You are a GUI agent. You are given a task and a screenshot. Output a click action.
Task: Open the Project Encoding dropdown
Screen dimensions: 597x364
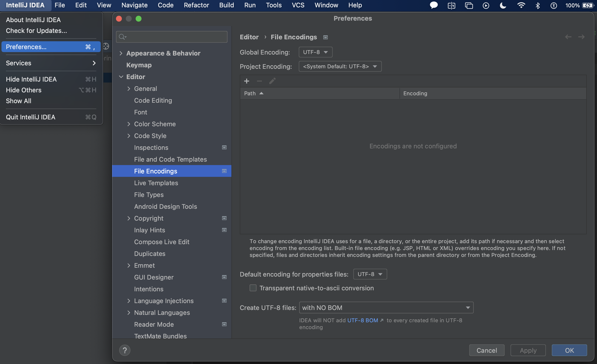coord(340,66)
